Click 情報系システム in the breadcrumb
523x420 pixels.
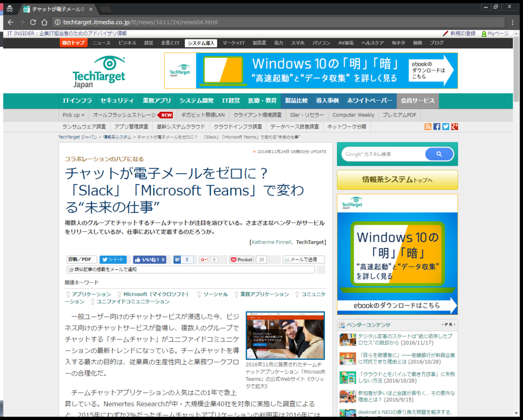117,137
